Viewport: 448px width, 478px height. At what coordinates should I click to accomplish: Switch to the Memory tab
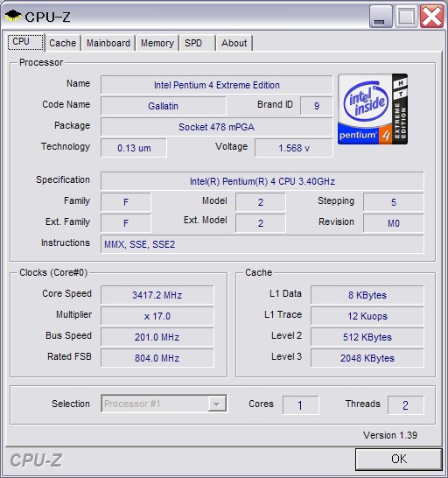point(157,43)
